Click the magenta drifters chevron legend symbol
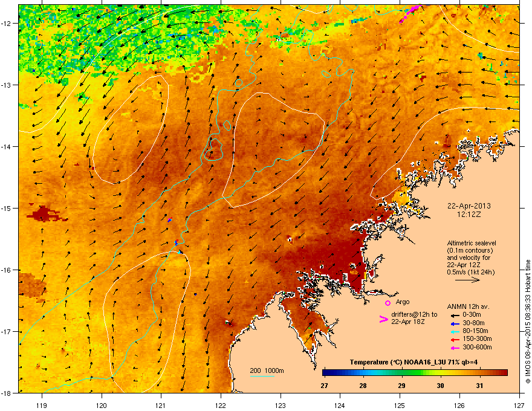 point(384,319)
